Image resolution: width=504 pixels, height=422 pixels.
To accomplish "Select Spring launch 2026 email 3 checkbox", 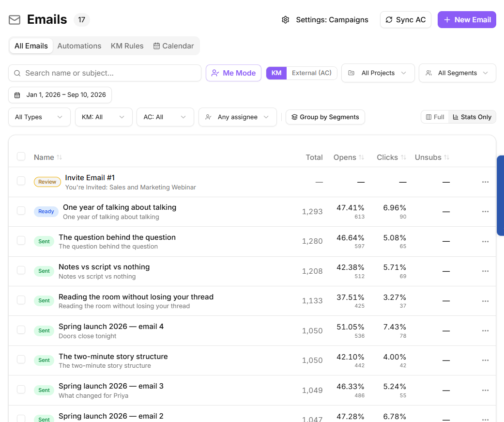I will [x=21, y=389].
